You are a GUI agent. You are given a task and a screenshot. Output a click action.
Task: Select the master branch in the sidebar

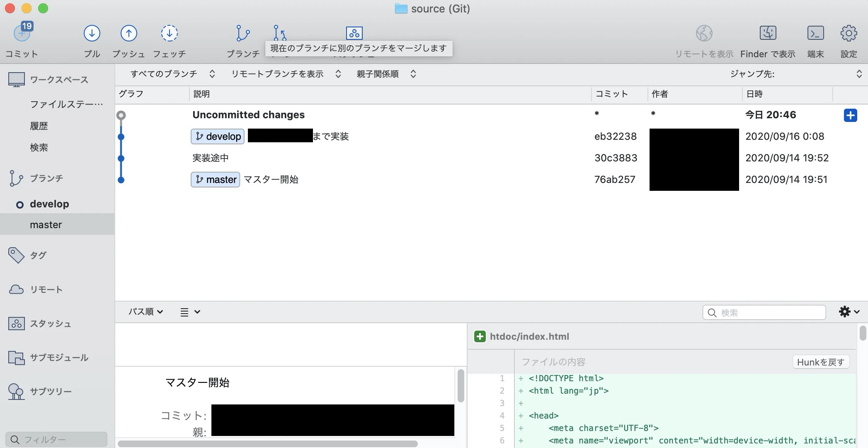point(57,224)
